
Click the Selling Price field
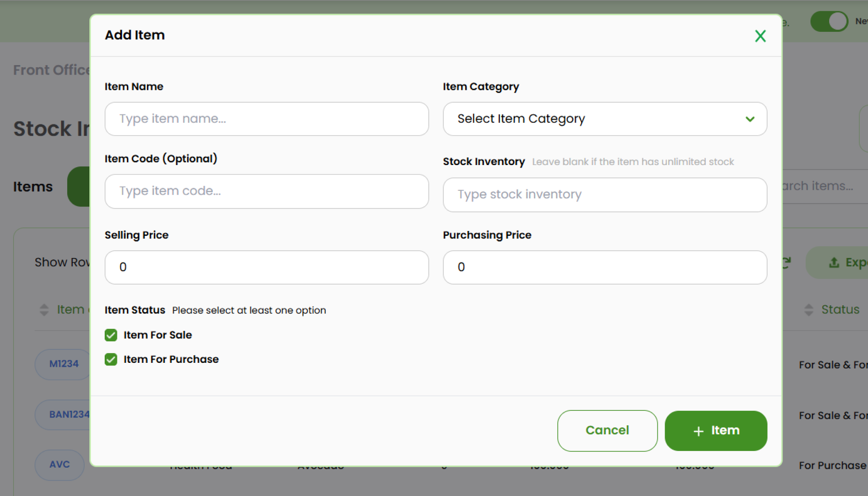[x=267, y=267]
